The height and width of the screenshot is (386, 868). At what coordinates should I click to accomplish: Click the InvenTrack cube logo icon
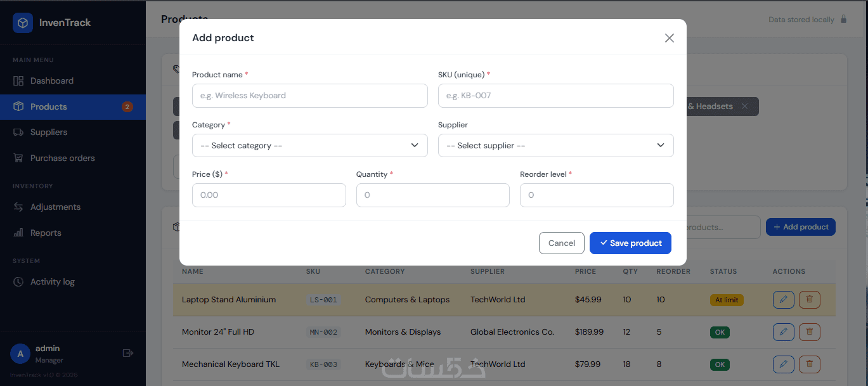tap(23, 23)
